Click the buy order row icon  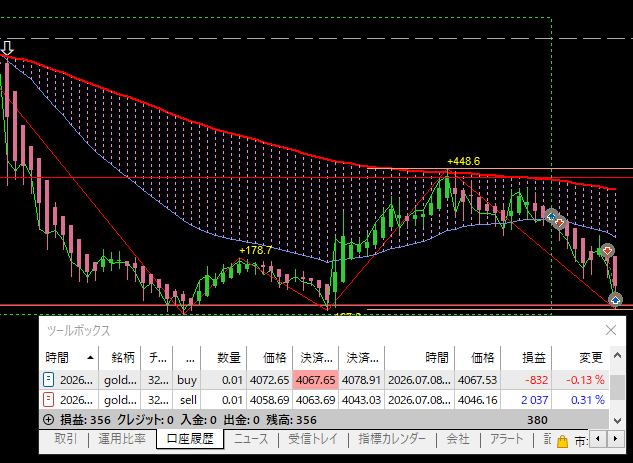[x=48, y=380]
